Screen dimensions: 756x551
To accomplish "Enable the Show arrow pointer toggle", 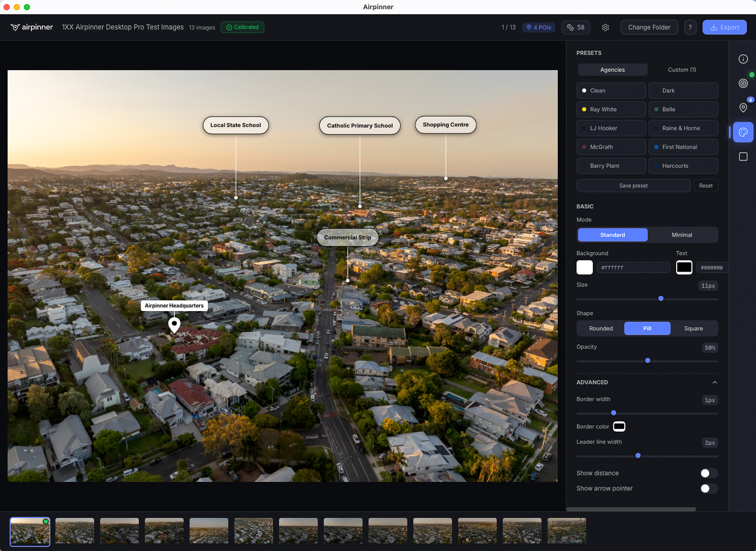I will (x=709, y=488).
